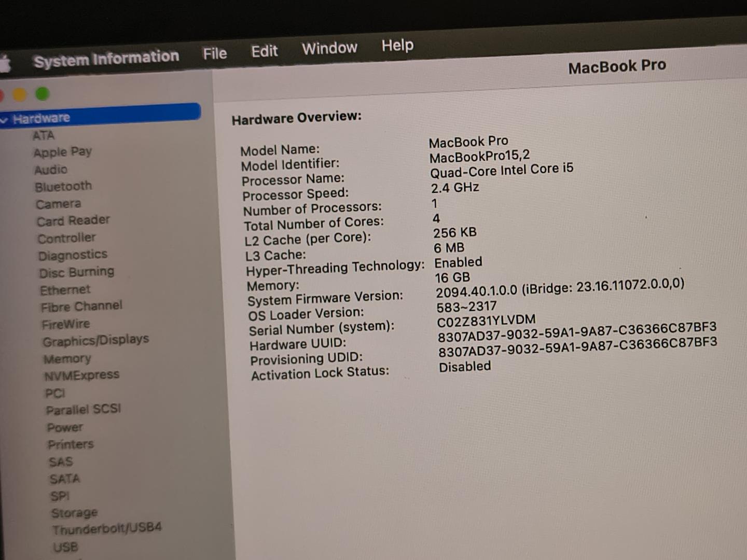
Task: Select Disc Burning in the sidebar
Action: 77,272
